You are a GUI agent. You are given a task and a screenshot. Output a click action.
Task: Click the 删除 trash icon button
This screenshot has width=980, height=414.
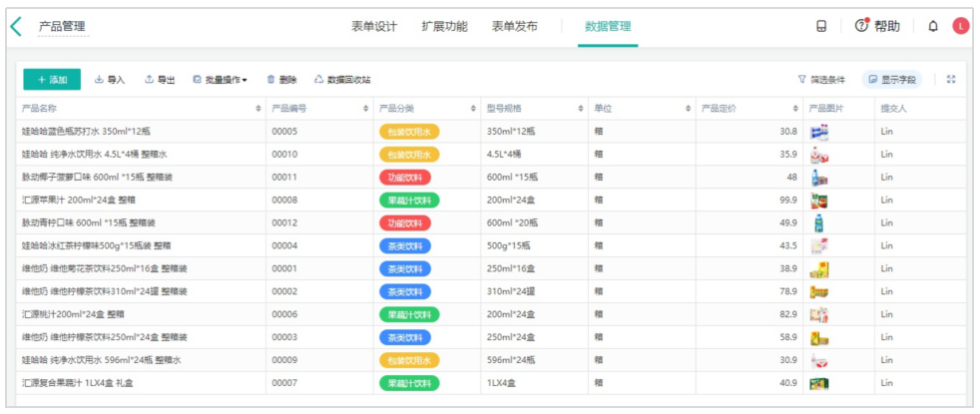click(x=281, y=80)
